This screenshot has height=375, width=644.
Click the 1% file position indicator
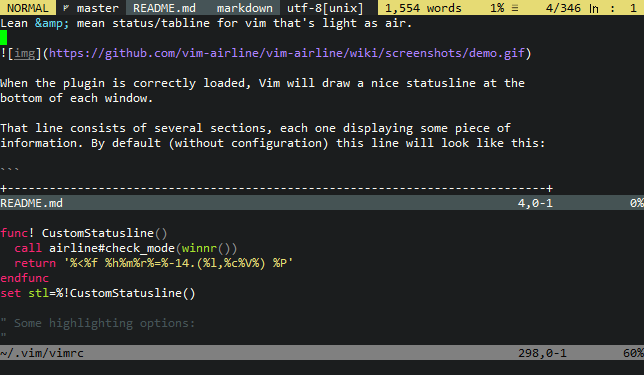point(497,8)
